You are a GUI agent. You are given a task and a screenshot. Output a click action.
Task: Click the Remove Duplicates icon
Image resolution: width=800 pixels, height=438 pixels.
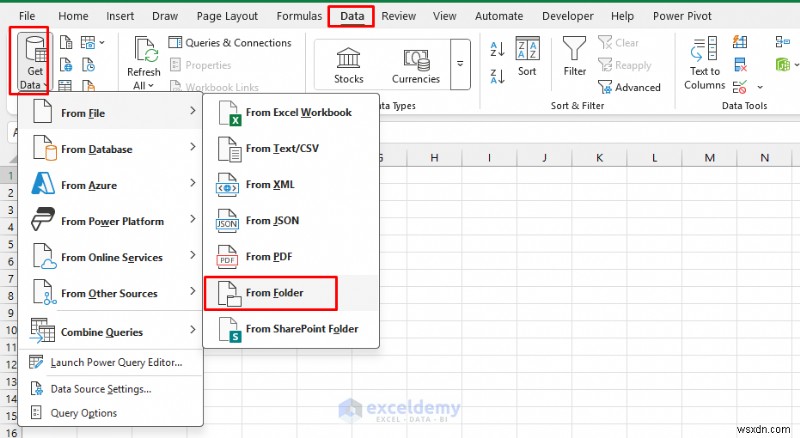pyautogui.click(x=740, y=65)
